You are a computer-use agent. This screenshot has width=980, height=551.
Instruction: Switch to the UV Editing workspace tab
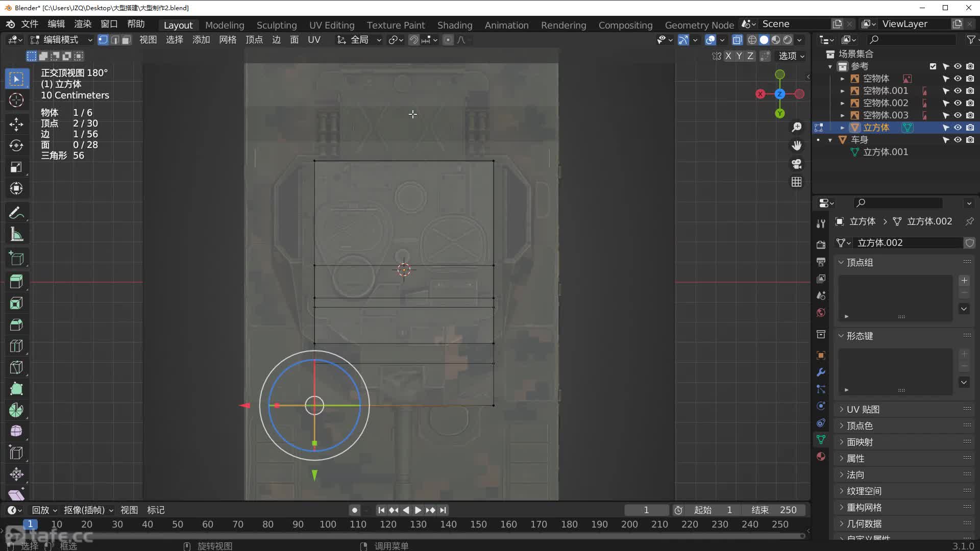tap(331, 25)
